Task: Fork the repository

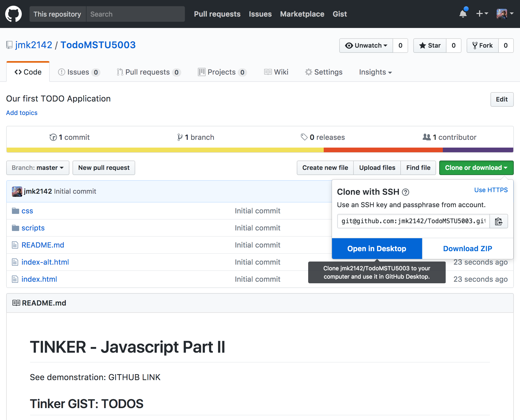Action: (483, 46)
